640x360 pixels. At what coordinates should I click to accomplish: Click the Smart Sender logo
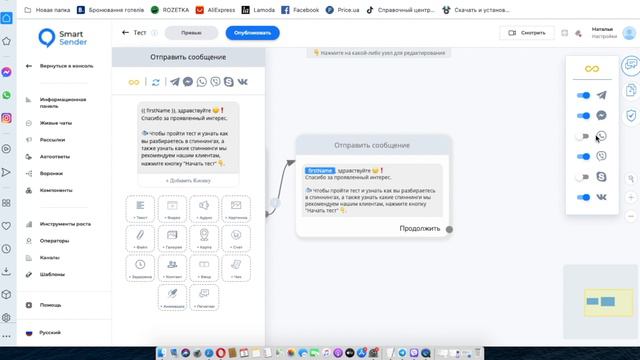click(x=62, y=38)
